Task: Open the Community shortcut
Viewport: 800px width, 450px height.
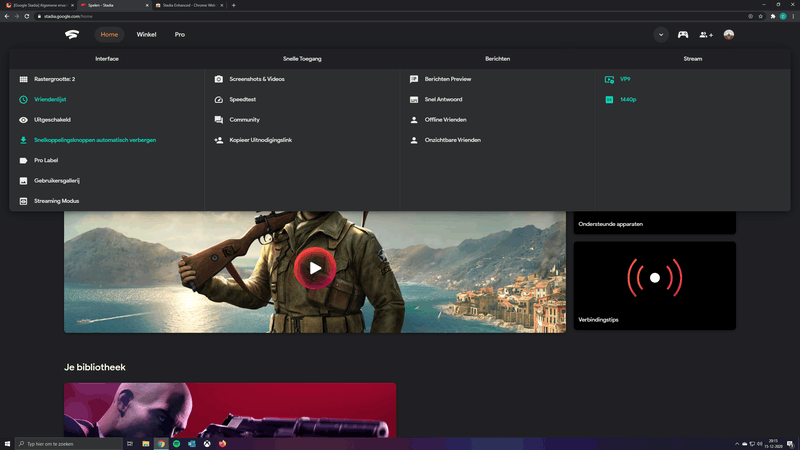Action: [x=244, y=120]
